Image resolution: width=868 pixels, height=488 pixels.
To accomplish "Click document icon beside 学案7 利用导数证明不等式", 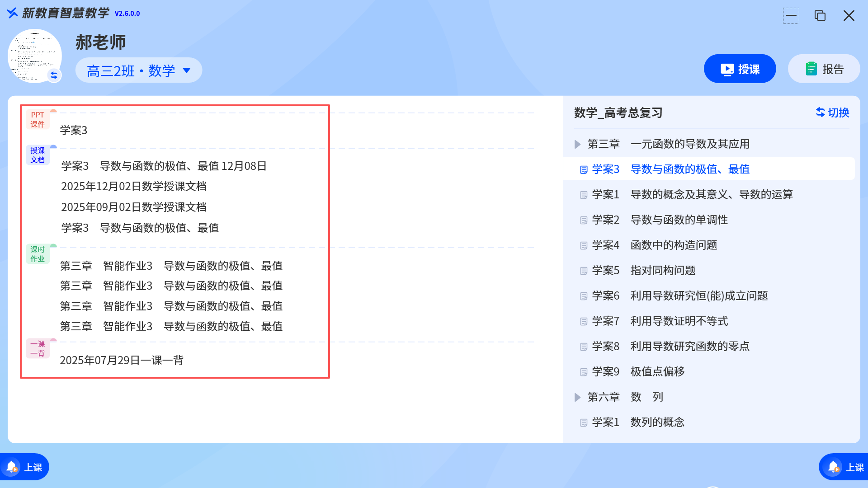I will click(x=584, y=321).
